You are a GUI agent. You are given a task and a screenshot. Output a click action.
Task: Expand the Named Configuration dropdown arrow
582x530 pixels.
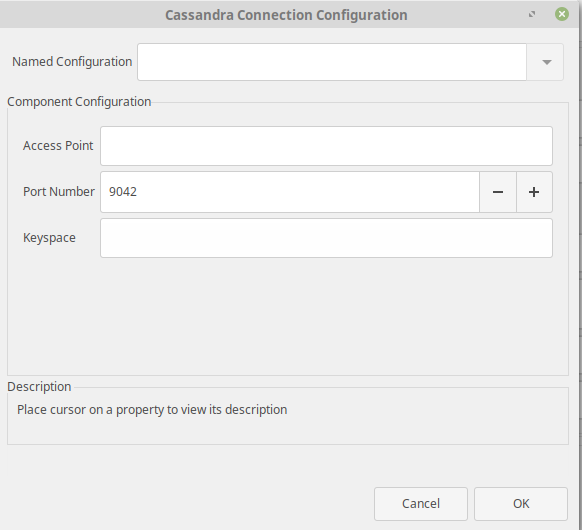(x=545, y=62)
